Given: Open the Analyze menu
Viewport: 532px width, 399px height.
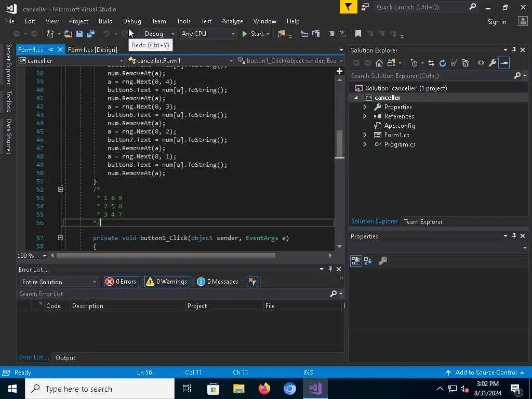Looking at the screenshot, I should [232, 21].
